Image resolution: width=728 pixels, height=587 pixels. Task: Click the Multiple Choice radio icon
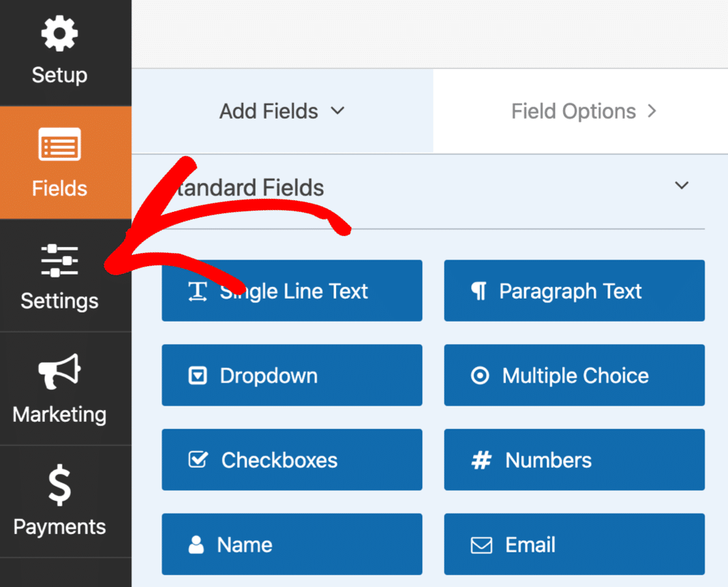point(480,376)
